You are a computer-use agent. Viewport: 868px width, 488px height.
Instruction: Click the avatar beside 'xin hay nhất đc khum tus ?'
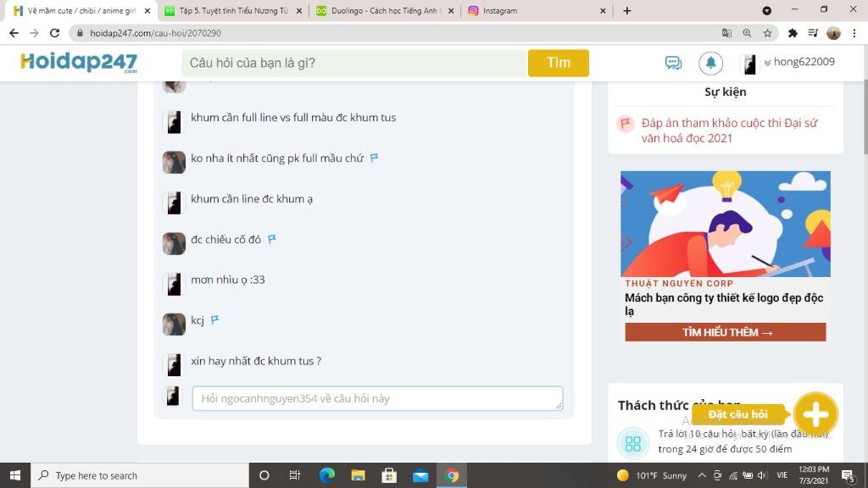pyautogui.click(x=174, y=364)
